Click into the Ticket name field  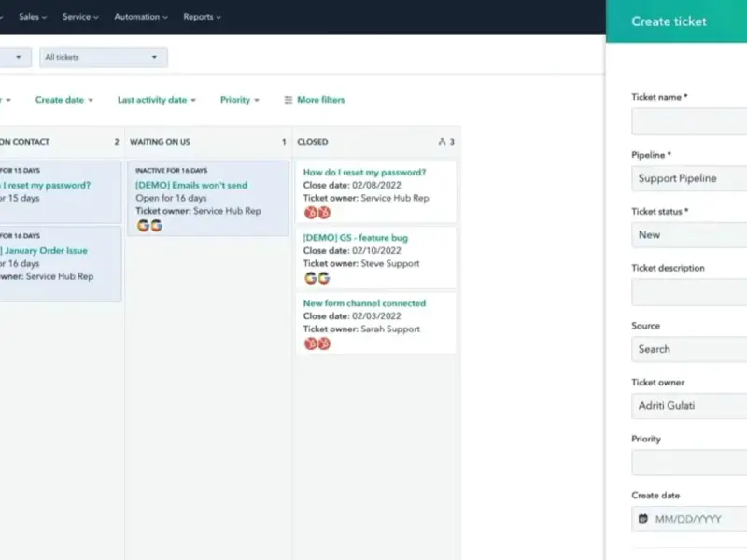coord(689,121)
